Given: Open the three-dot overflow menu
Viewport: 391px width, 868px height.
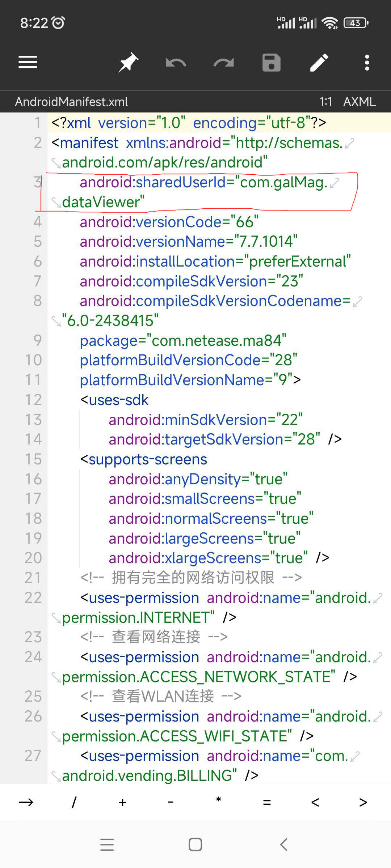Looking at the screenshot, I should (367, 63).
